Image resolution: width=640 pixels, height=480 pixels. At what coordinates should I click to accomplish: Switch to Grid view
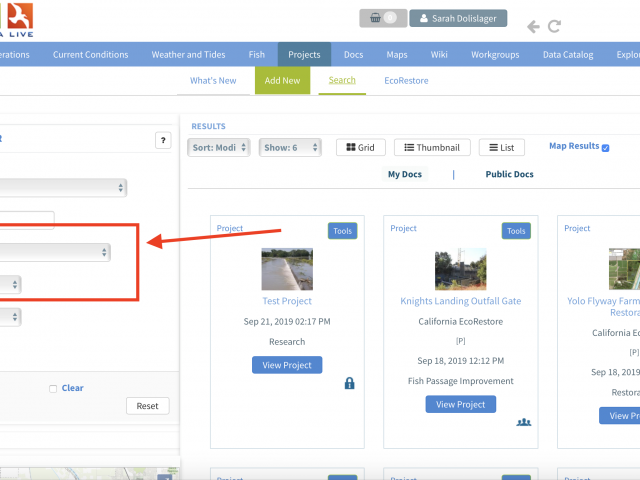click(x=360, y=147)
